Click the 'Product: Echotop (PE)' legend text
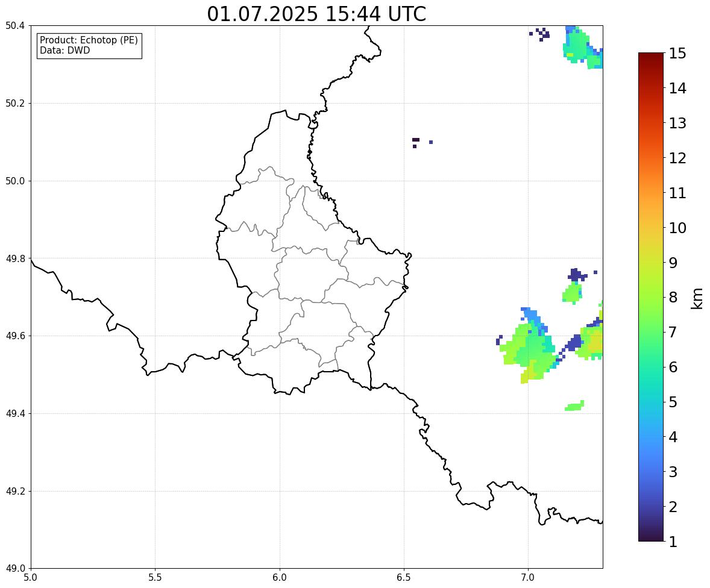This screenshot has height=588, width=710. [89, 40]
